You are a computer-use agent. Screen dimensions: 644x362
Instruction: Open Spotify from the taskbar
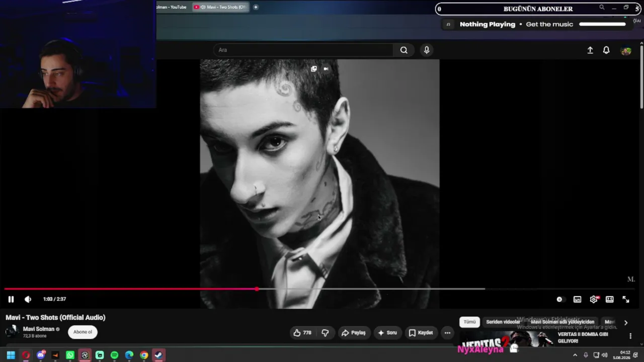pyautogui.click(x=114, y=355)
